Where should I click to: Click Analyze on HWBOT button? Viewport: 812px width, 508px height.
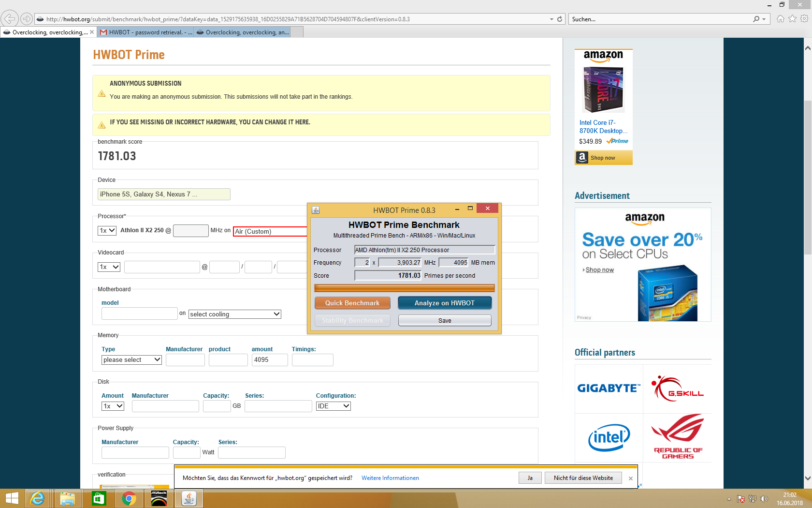click(445, 303)
